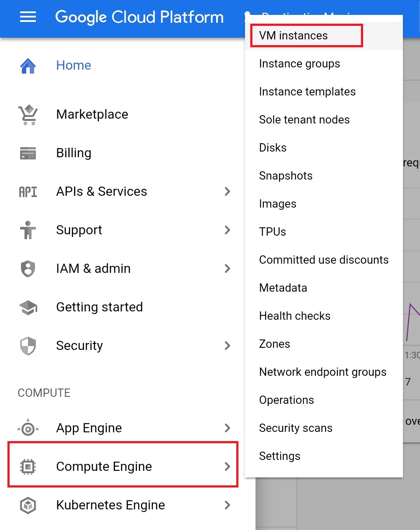Click the Compute Engine chip icon

point(28,467)
